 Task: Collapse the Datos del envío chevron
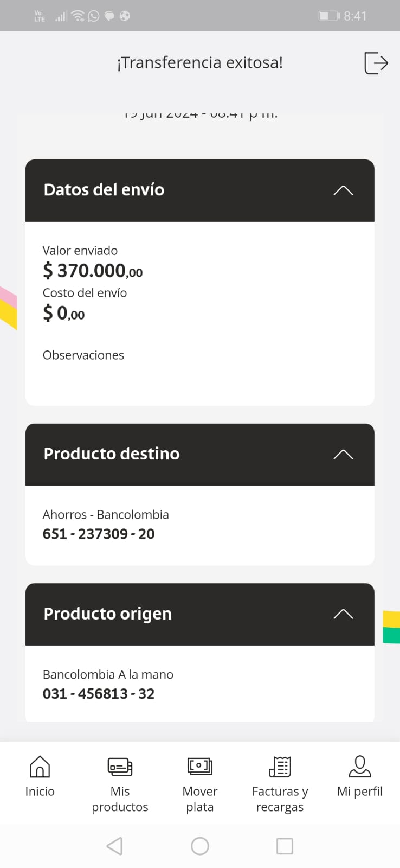coord(343,190)
